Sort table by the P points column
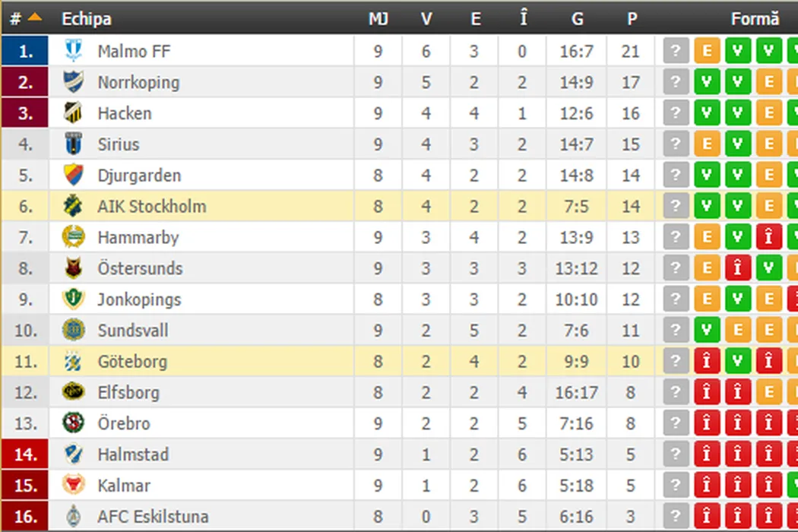The height and width of the screenshot is (532, 798). click(x=632, y=18)
